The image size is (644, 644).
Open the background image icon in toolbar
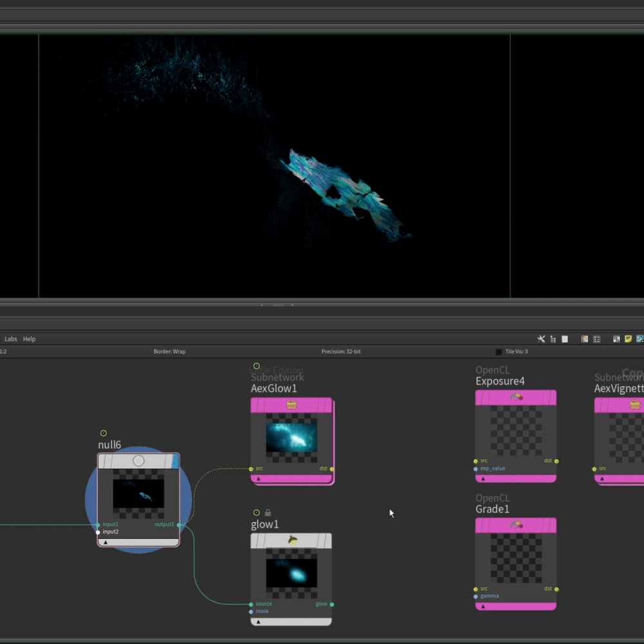click(639, 339)
